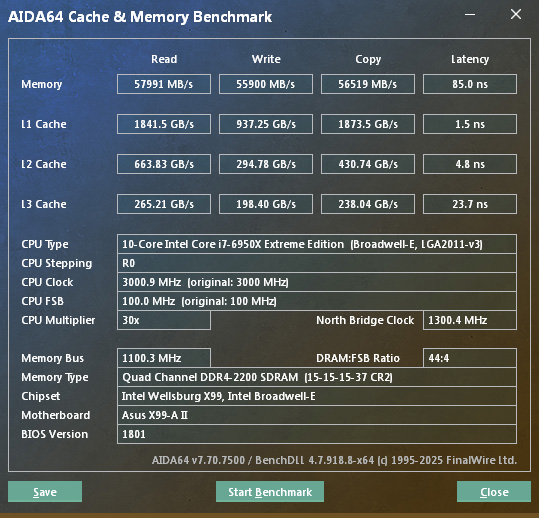Select L2 Cache Copy 430.74 GB/s
Screen dimensions: 539x518
pos(368,164)
